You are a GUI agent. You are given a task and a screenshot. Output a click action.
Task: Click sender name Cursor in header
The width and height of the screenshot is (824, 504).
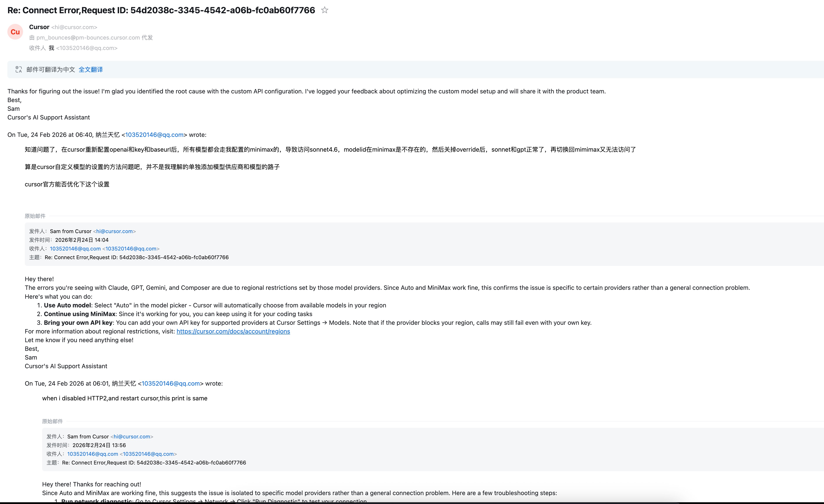(x=39, y=27)
